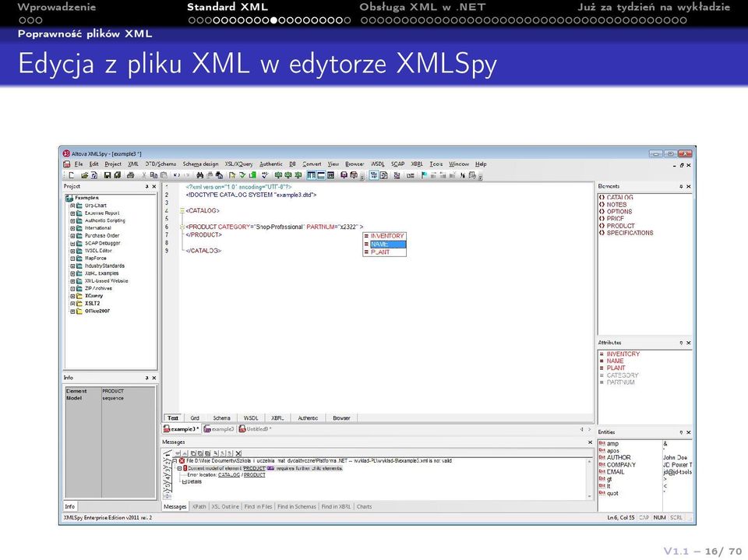Pin the Attributes panel
This screenshot has height=560, width=748.
coord(681,343)
